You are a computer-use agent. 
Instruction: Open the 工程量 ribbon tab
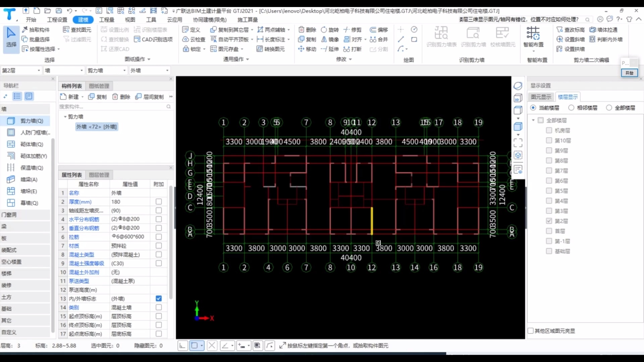point(107,19)
